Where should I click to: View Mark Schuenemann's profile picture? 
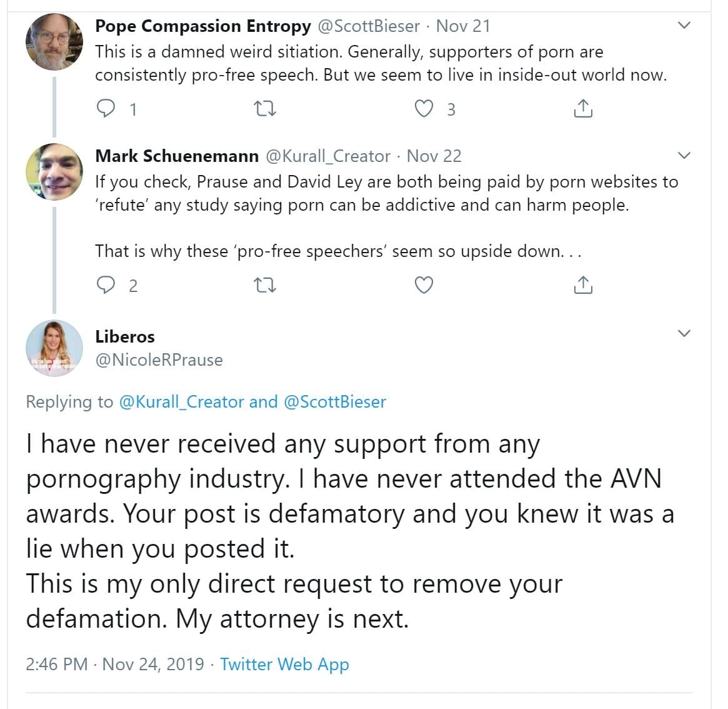click(x=54, y=172)
